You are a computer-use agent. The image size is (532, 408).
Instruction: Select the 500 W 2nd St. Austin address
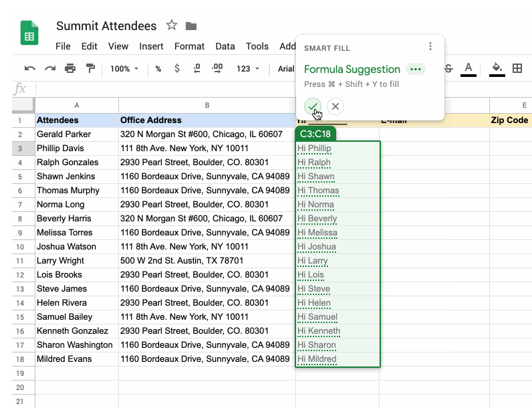(207, 261)
